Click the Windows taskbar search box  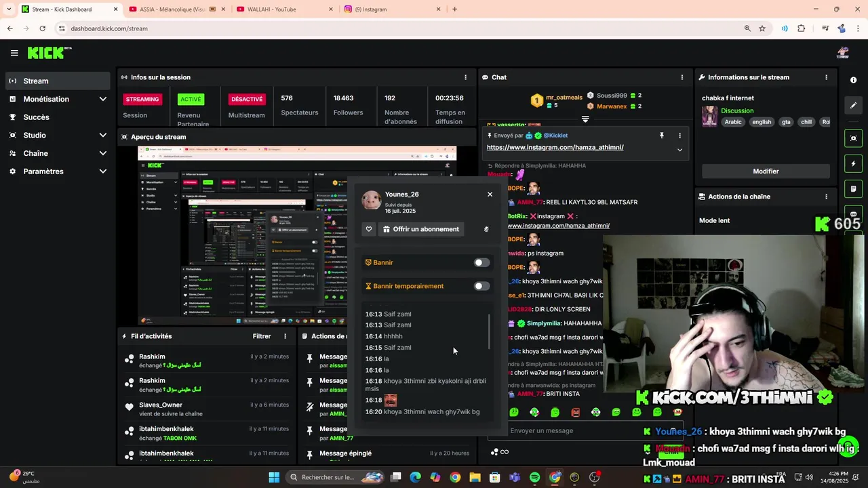pos(336,477)
